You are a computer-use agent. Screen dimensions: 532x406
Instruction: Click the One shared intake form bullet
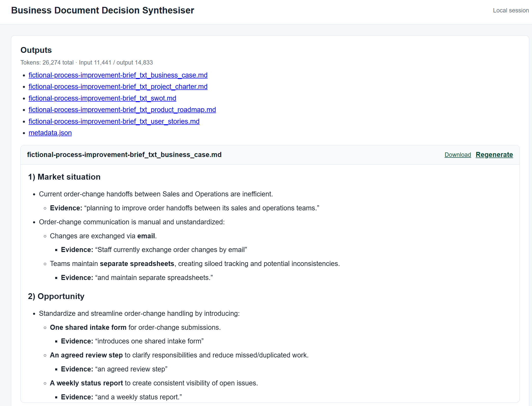tap(135, 327)
